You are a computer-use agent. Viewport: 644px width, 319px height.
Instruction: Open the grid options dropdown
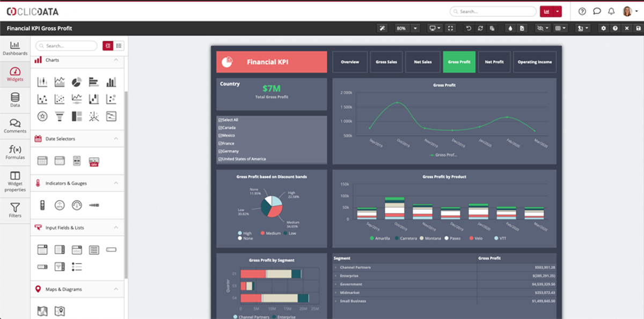(561, 28)
